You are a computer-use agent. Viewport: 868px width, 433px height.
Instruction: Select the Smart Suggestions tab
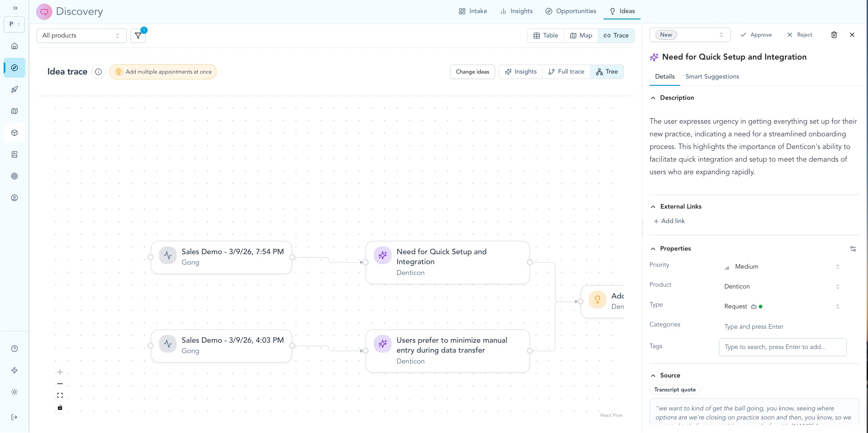[712, 77]
